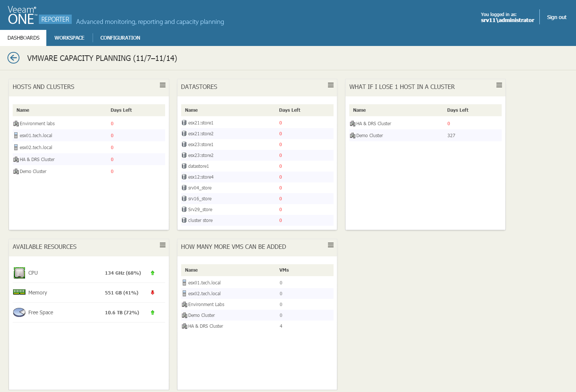The width and height of the screenshot is (576, 392).
Task: Click the esx21:store1 datastore icon
Action: 184,123
